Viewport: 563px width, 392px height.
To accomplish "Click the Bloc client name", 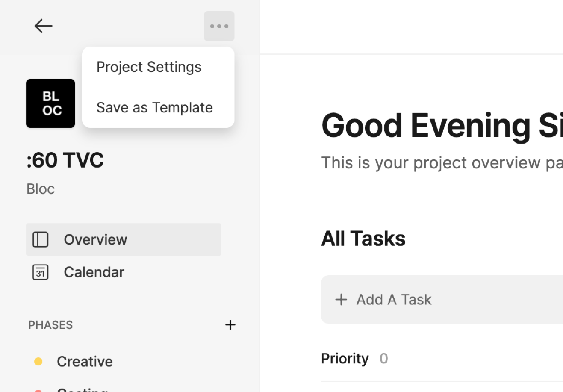I will tap(41, 189).
